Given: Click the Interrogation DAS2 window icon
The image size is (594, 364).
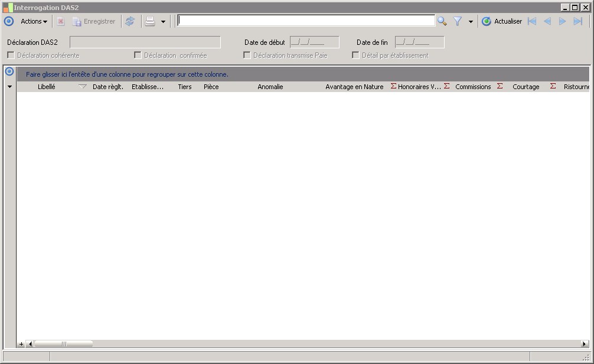Looking at the screenshot, I should (x=8, y=8).
